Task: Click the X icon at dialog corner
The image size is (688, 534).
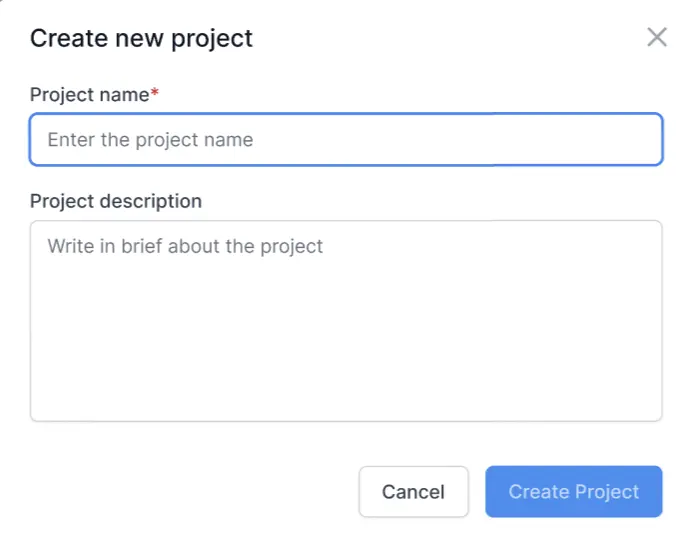Action: 656,38
